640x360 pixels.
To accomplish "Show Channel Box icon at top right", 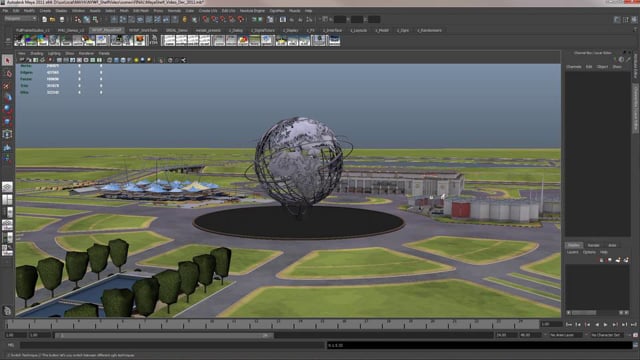I will click(634, 20).
